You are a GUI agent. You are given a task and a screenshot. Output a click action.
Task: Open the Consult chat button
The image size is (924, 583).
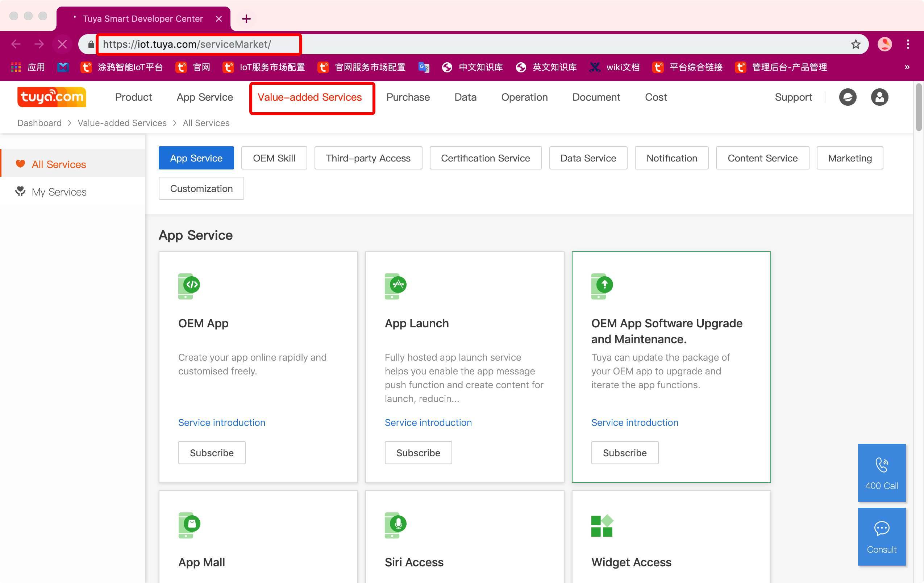point(881,536)
